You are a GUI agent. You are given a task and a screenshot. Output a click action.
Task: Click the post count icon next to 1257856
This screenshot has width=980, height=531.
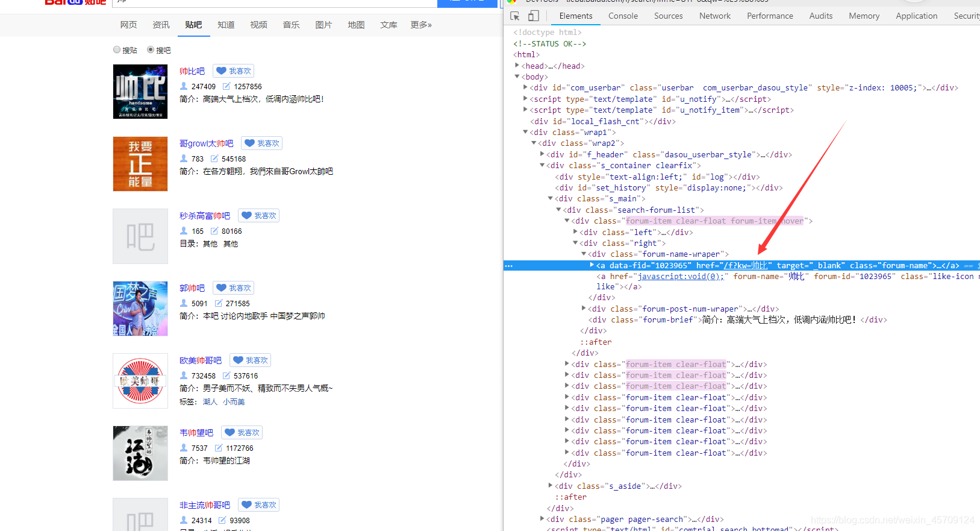click(226, 86)
